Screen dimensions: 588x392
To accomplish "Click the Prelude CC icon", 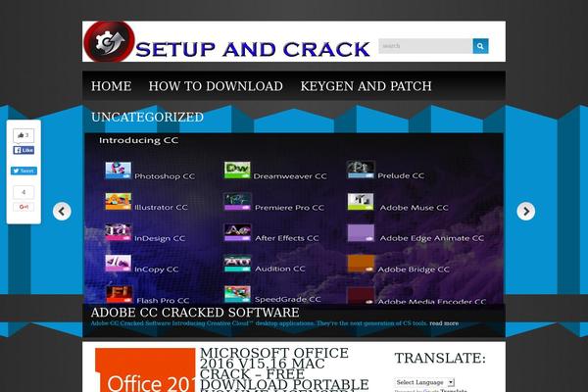I will (x=361, y=170).
